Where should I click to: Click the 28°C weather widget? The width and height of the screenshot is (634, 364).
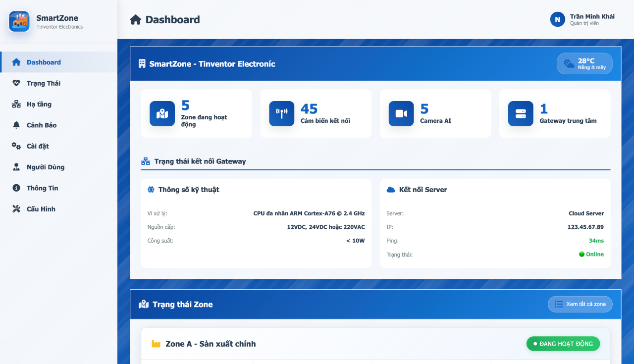pyautogui.click(x=584, y=64)
